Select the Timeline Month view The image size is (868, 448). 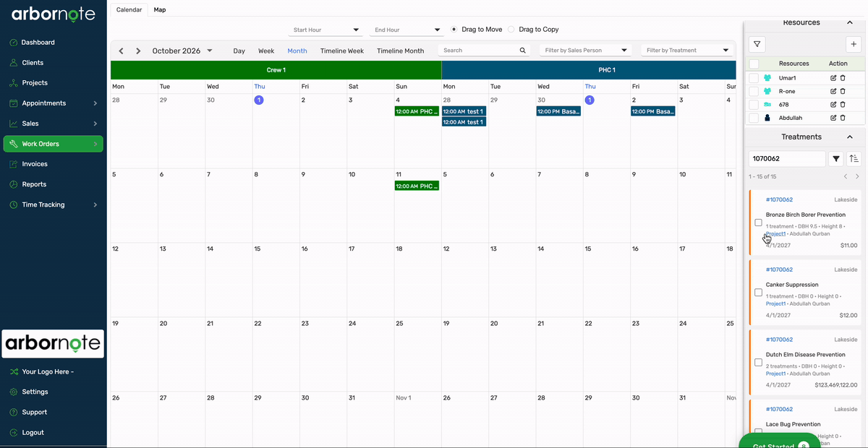(400, 51)
